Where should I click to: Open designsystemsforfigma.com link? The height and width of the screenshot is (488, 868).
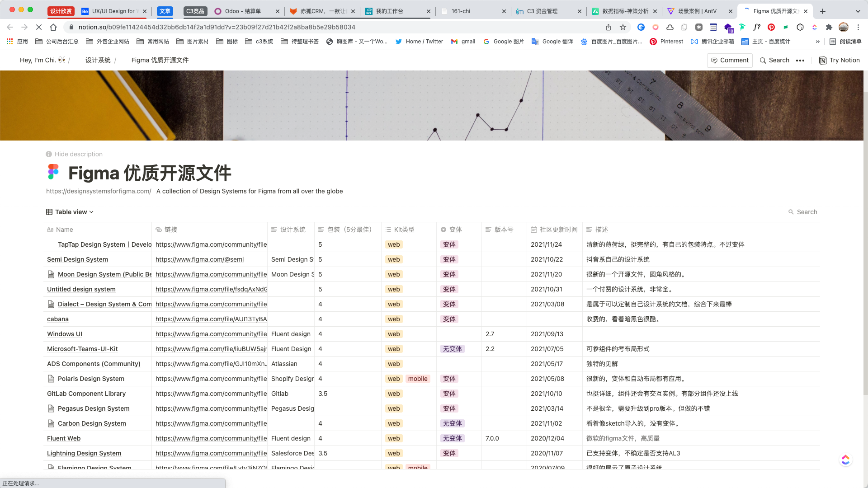click(x=99, y=191)
